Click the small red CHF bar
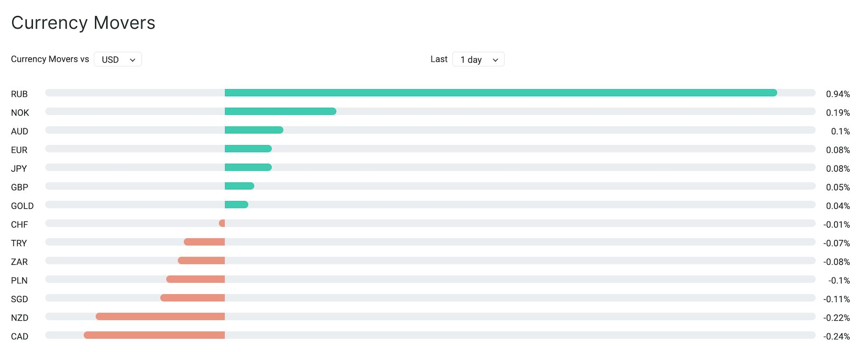The image size is (868, 352). 222,223
